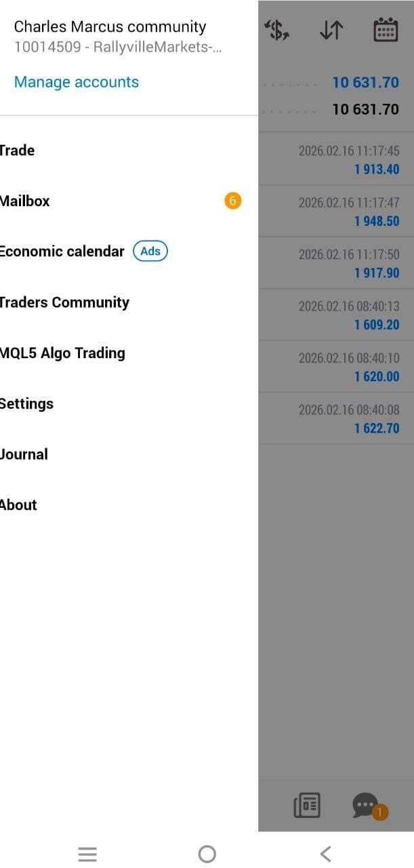Viewport: 414px width, 868px height.
Task: Go to Traders Community
Action: tap(64, 302)
